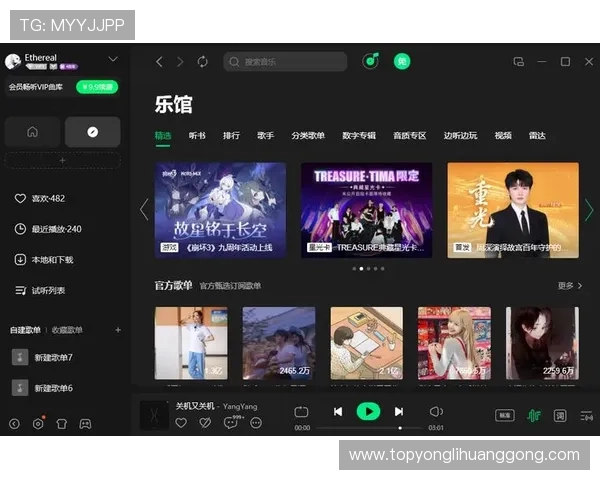Screen dimensions: 600x480
Task: Show previous banner with left carousel arrow
Action: 144,210
